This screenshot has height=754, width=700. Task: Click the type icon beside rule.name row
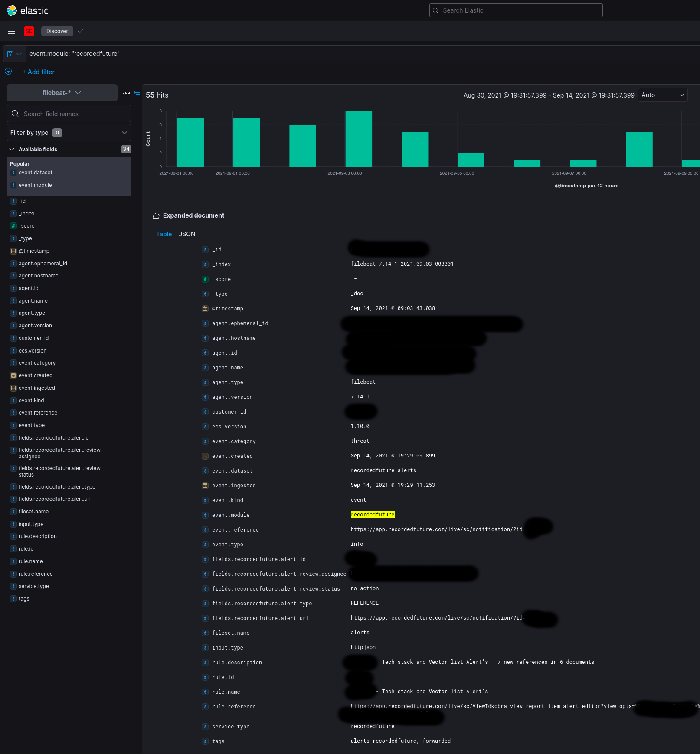pyautogui.click(x=205, y=692)
